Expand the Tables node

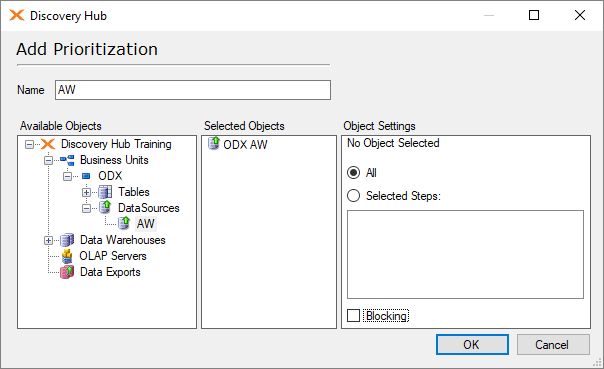(x=86, y=192)
